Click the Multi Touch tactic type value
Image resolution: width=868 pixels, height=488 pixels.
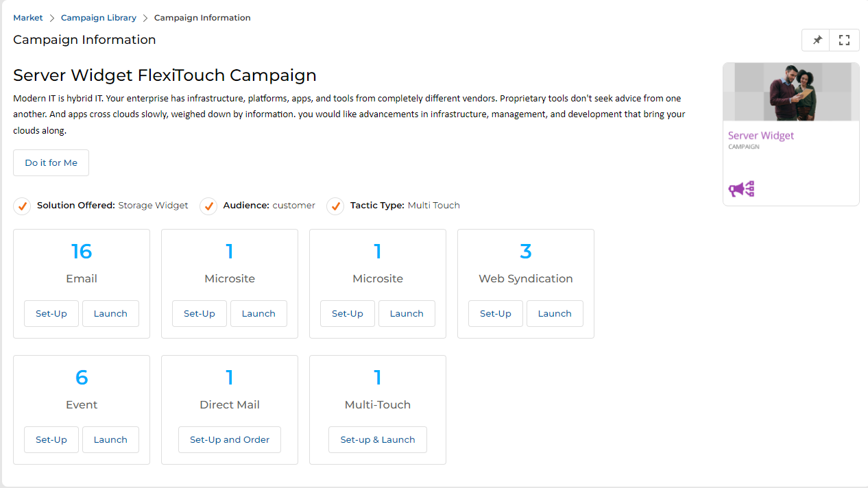coord(434,206)
